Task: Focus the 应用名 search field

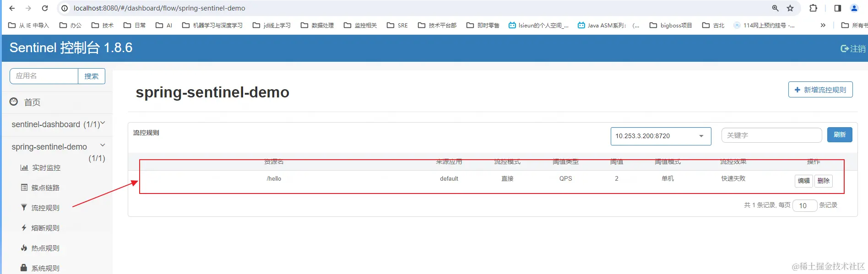Action: point(44,76)
